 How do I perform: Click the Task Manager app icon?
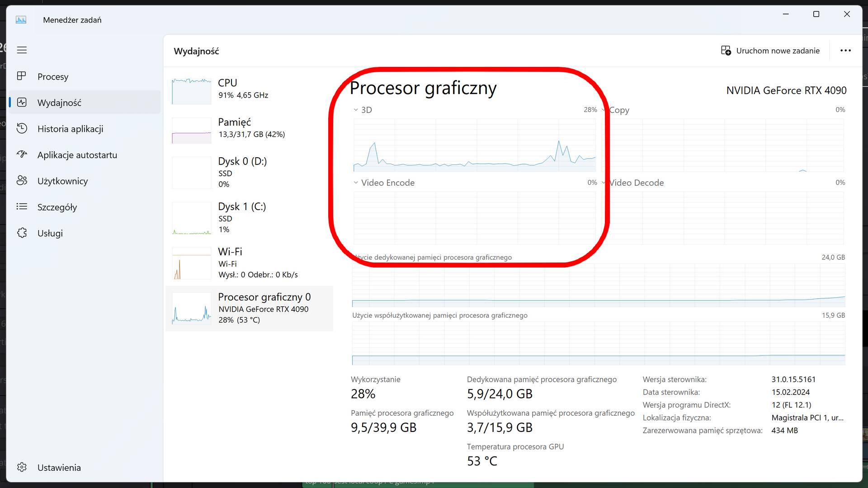point(21,20)
